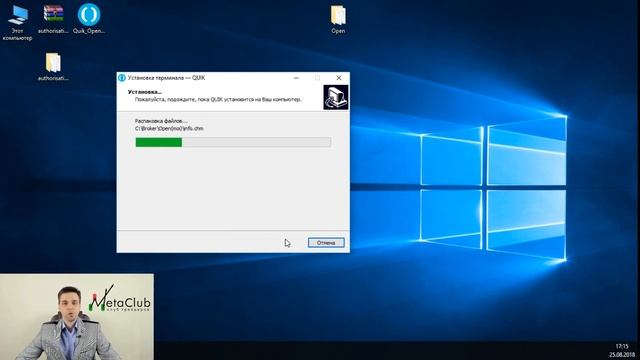Click the 'Установка...' heading text
Viewport: 640px width, 360px height.
pyautogui.click(x=144, y=92)
